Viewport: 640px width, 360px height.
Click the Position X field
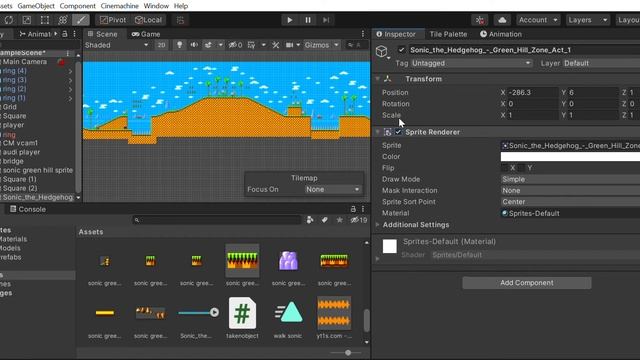point(533,93)
